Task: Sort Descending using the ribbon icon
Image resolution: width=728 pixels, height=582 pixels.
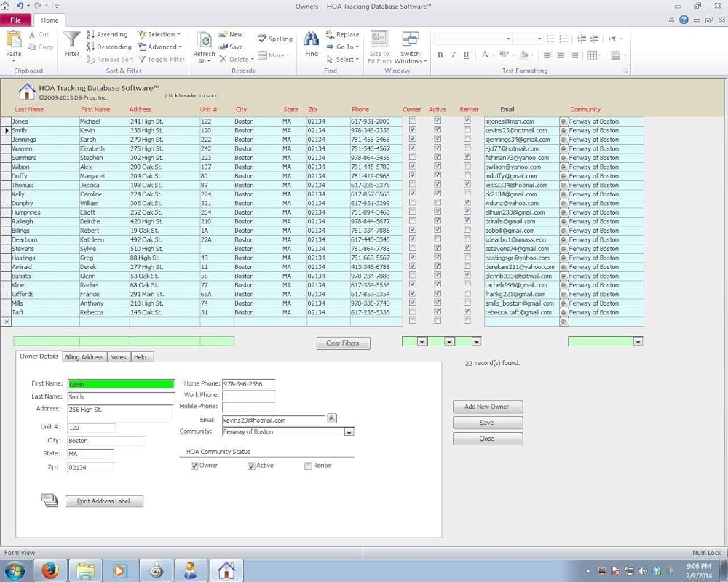Action: pyautogui.click(x=90, y=47)
